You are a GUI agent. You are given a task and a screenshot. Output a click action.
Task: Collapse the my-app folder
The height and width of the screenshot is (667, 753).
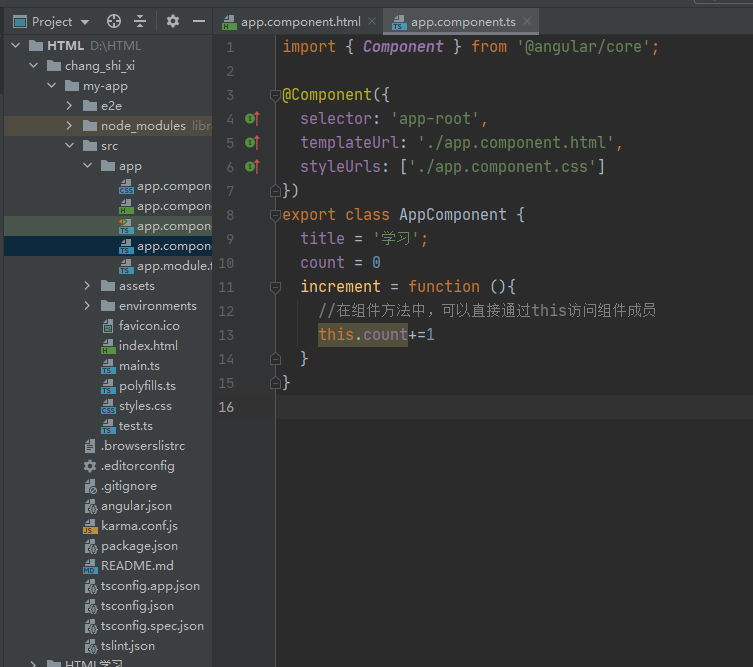click(x=52, y=85)
